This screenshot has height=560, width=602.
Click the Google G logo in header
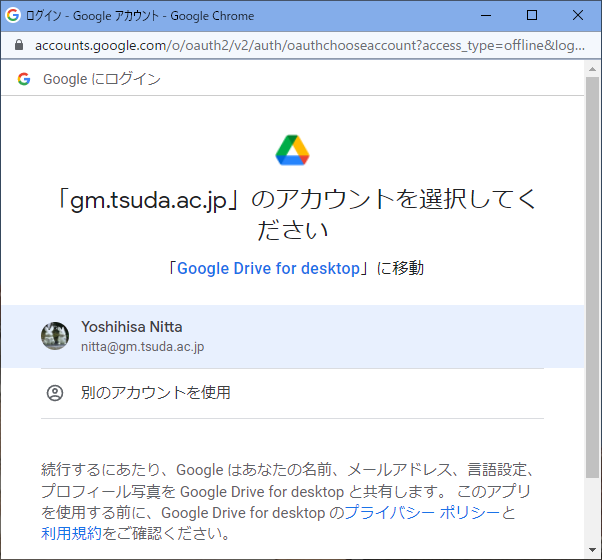point(24,79)
